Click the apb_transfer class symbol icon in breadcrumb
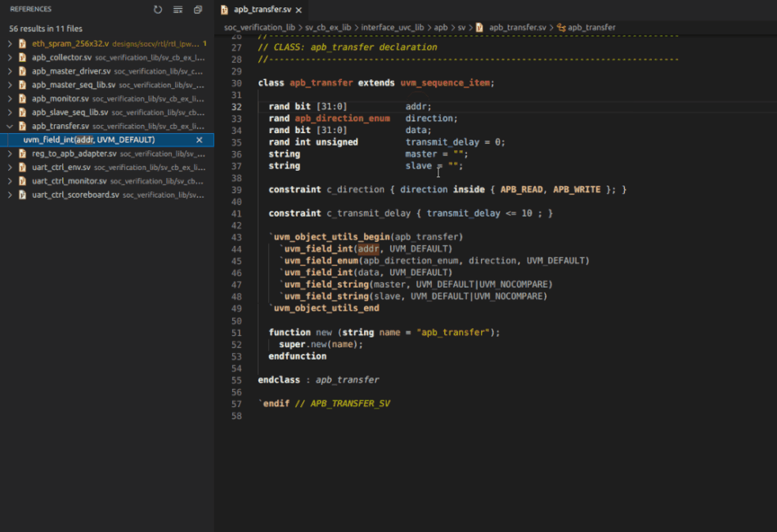The image size is (777, 532). click(561, 28)
